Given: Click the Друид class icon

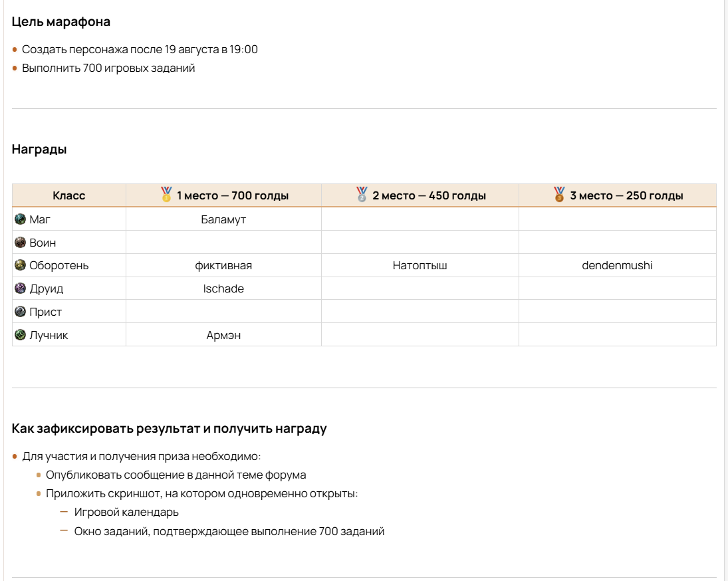Looking at the screenshot, I should click(x=20, y=289).
